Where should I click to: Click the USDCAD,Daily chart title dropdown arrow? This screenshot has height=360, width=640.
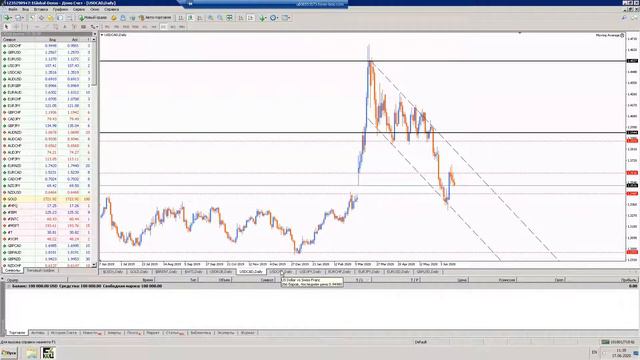[x=102, y=35]
